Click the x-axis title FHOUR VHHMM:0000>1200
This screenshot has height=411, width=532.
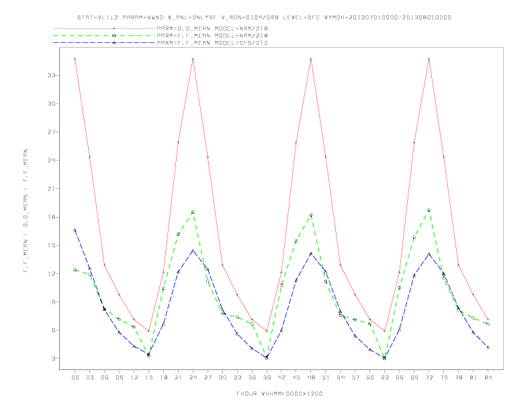coord(279,394)
